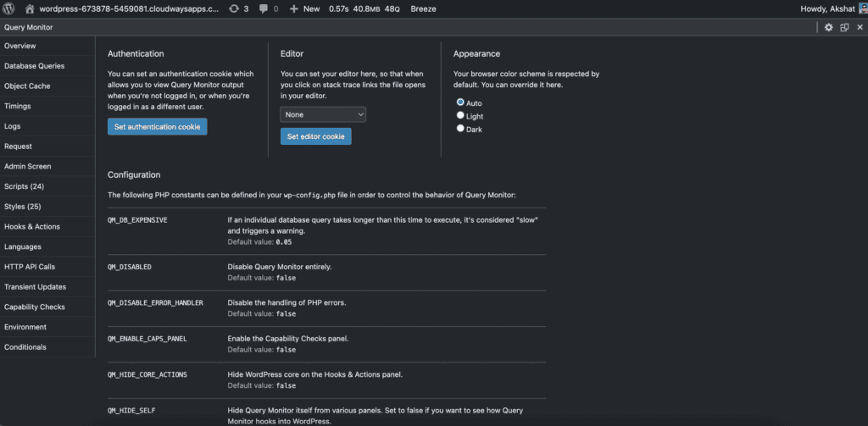Open the Request panel

pyautogui.click(x=47, y=147)
